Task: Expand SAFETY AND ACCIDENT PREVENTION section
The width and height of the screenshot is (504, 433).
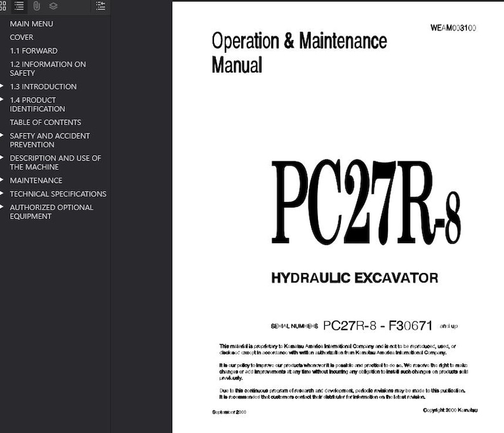Action: pos(2,135)
